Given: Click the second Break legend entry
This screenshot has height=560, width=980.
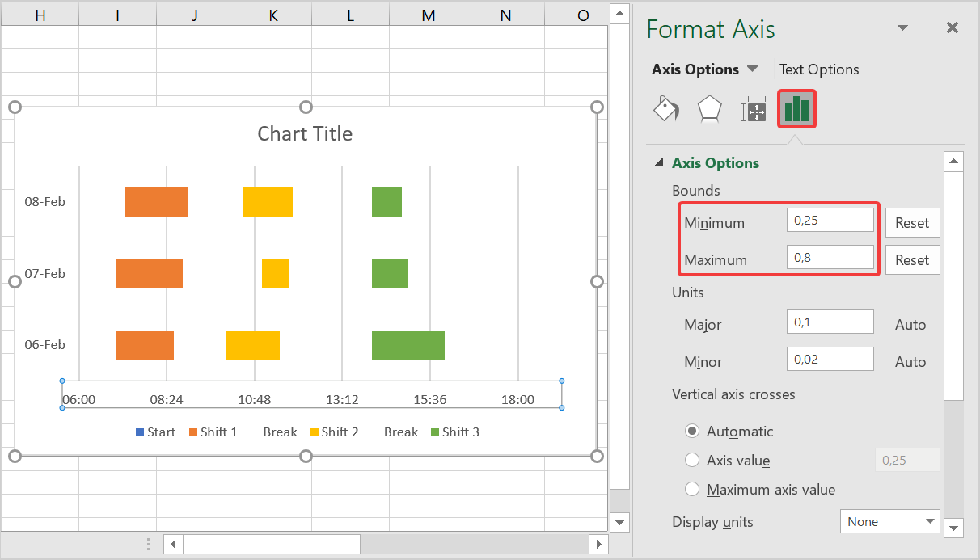Looking at the screenshot, I should (400, 432).
